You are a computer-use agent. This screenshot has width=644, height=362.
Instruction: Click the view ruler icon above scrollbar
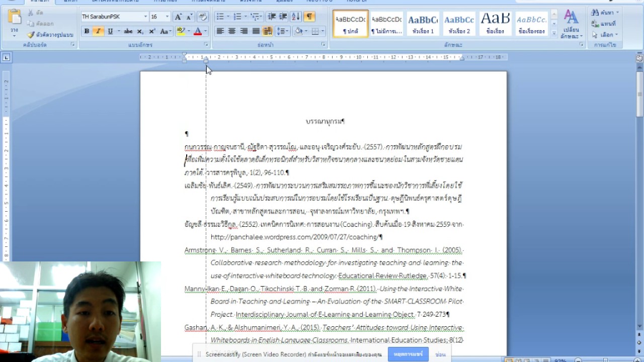tap(639, 58)
